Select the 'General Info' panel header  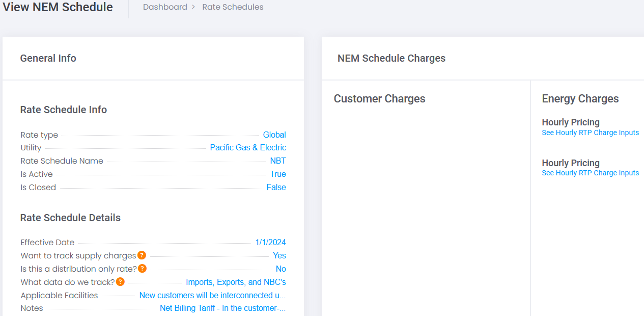(48, 58)
